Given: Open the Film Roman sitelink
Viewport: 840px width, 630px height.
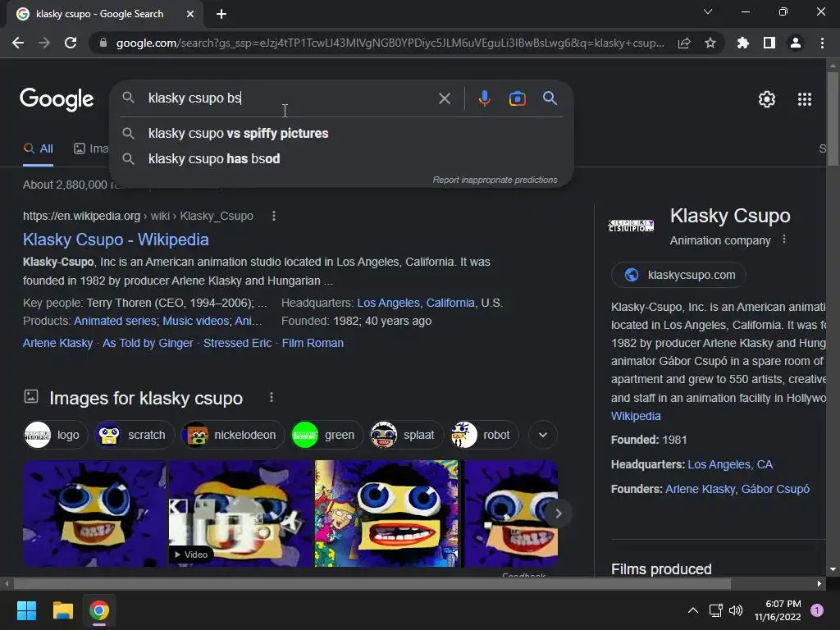Looking at the screenshot, I should point(313,344).
